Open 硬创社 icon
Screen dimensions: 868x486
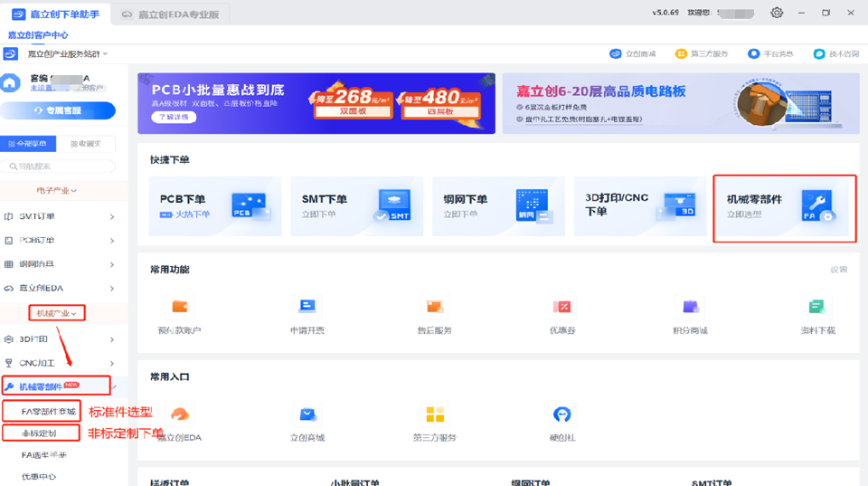561,414
